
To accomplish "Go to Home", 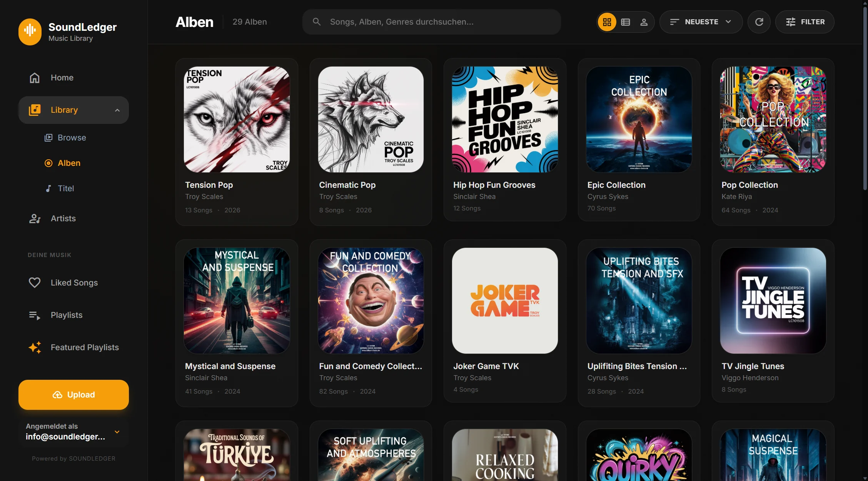I will point(73,78).
